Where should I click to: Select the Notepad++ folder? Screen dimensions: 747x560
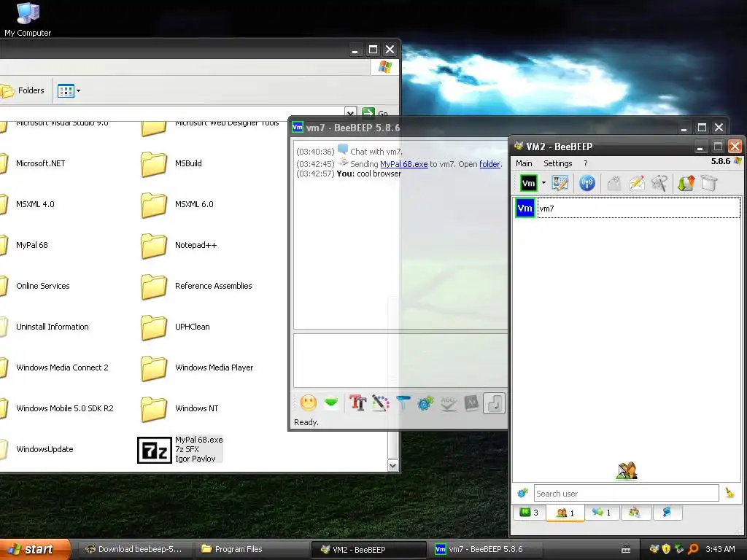[179, 245]
